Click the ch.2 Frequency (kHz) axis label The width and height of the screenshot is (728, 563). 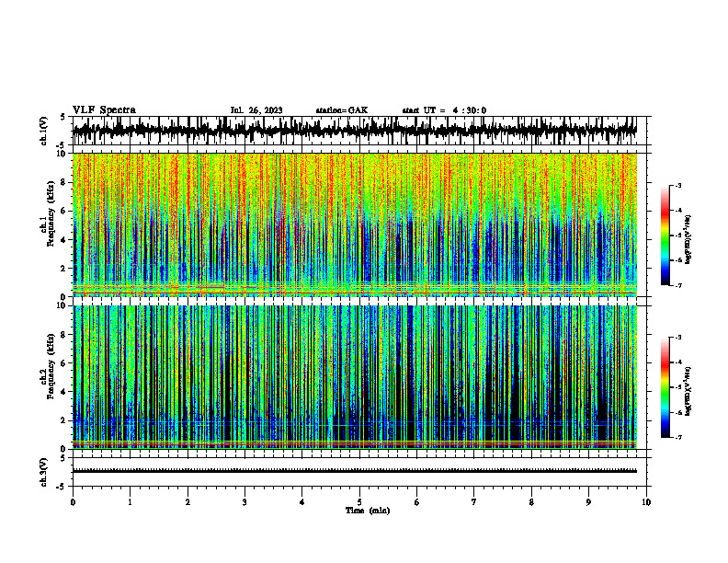pos(51,378)
